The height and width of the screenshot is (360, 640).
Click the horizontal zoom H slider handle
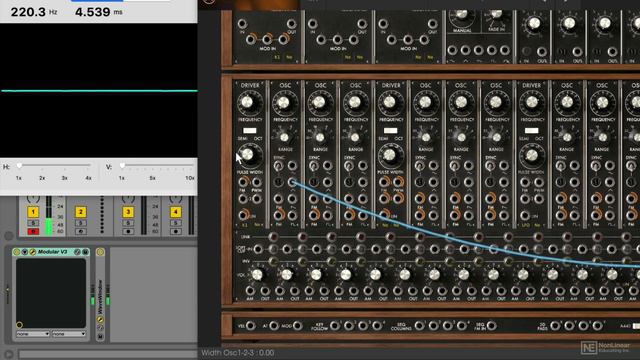click(x=19, y=166)
